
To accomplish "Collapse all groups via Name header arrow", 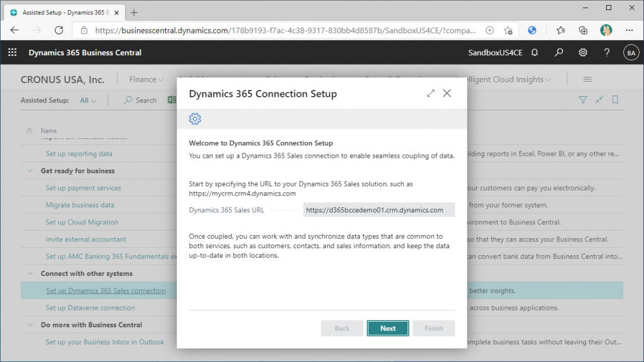I will tap(30, 131).
